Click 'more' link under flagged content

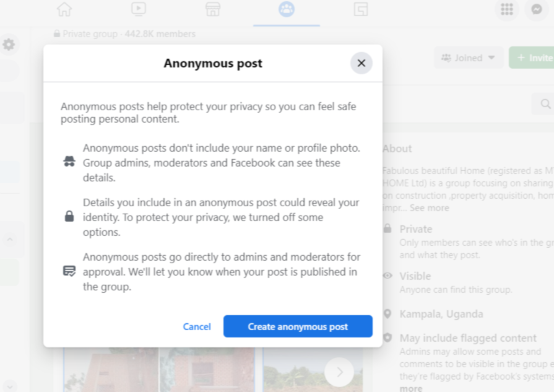point(410,388)
